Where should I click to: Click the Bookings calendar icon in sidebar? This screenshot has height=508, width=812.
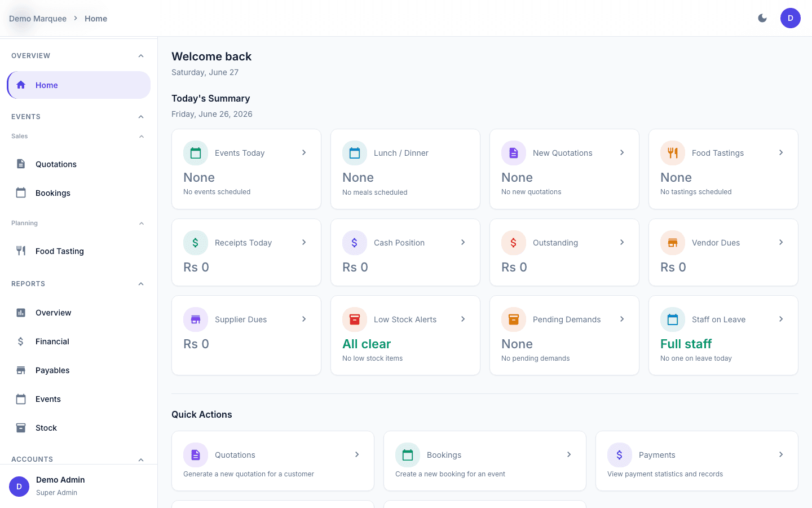click(x=21, y=192)
